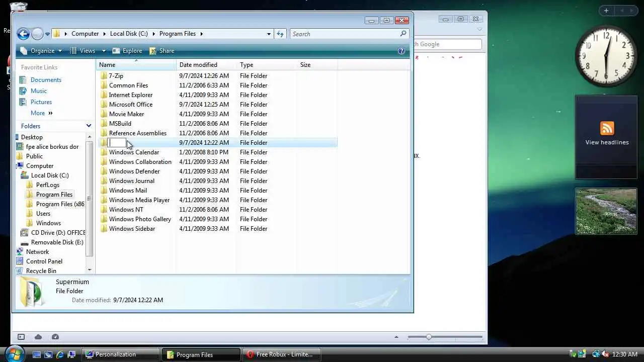Click Program Files in the address breadcrumb
This screenshot has width=644, height=362.
point(178,34)
